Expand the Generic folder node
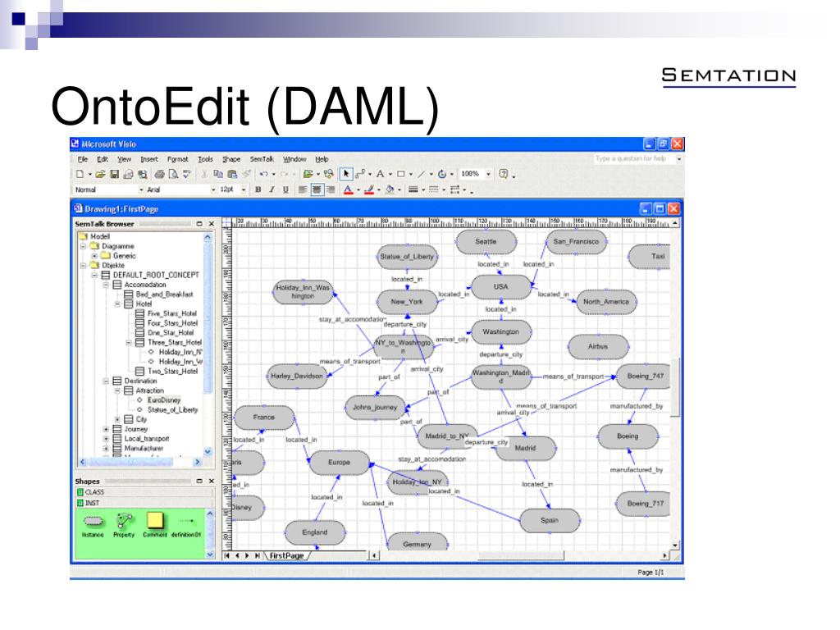The width and height of the screenshot is (840, 630). [94, 256]
